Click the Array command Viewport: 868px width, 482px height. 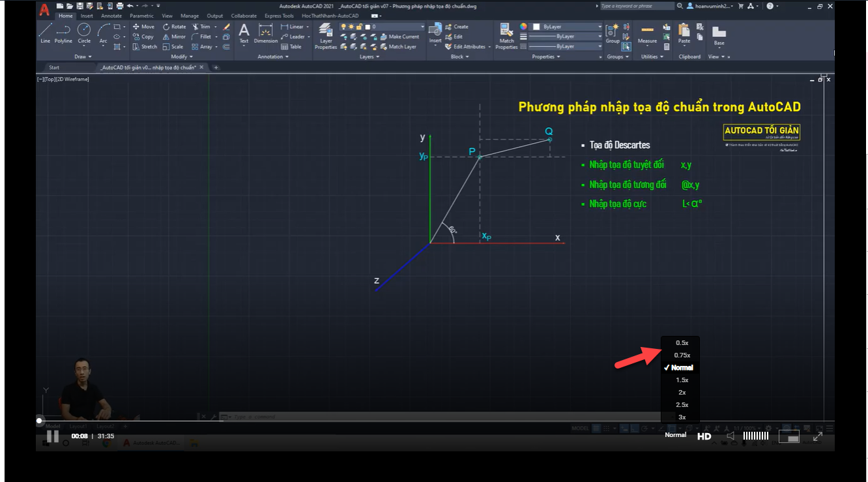tap(202, 46)
